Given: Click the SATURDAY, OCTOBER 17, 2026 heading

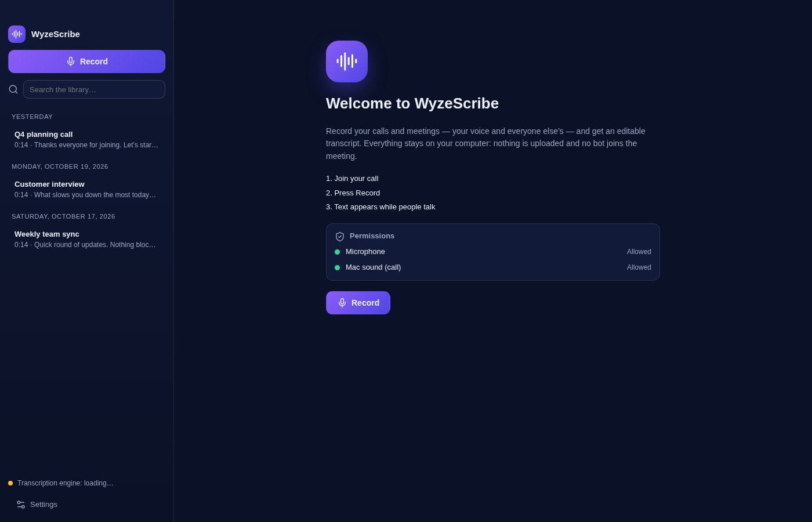Looking at the screenshot, I should tap(63, 216).
